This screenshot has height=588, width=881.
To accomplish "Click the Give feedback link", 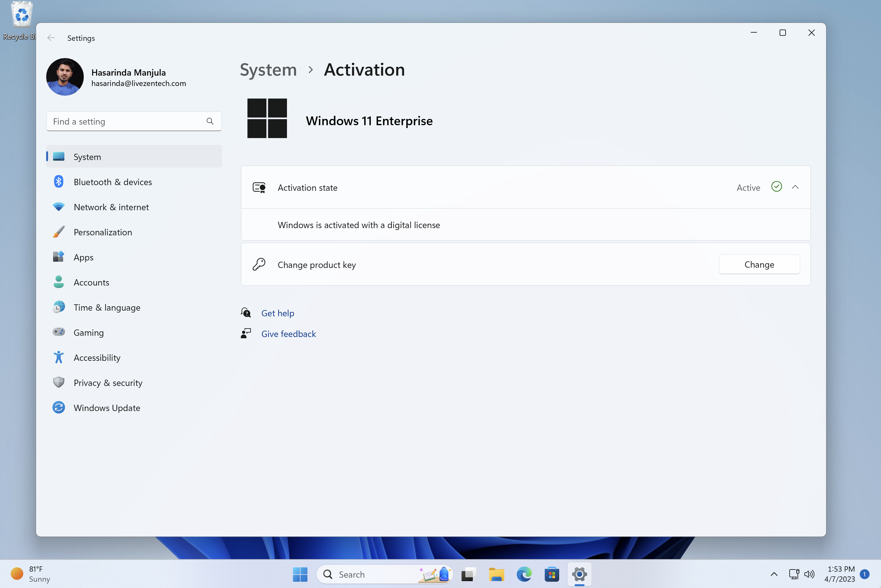I will click(x=288, y=334).
